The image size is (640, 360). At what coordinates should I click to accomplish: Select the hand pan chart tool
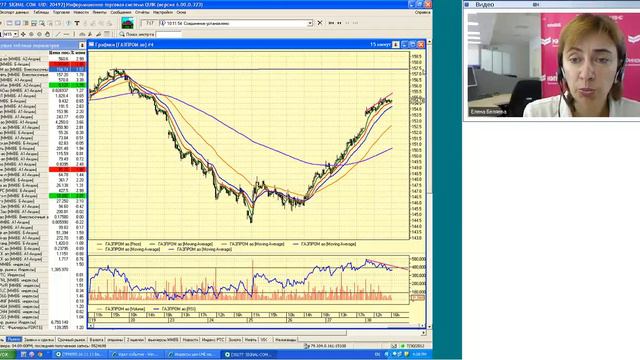47,34
